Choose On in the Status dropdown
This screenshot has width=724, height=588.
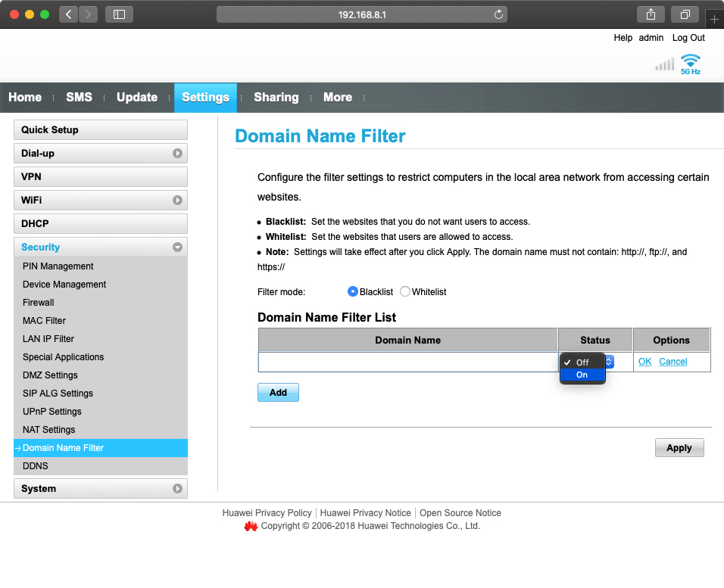pyautogui.click(x=582, y=375)
